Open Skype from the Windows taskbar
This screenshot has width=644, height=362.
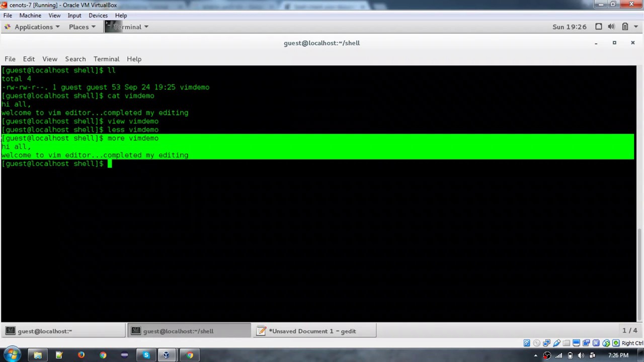[146, 355]
